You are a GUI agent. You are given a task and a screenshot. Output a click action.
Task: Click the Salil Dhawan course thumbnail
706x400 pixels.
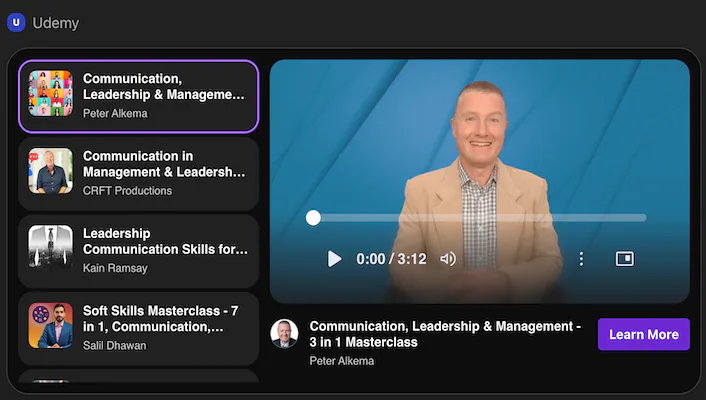point(50,326)
